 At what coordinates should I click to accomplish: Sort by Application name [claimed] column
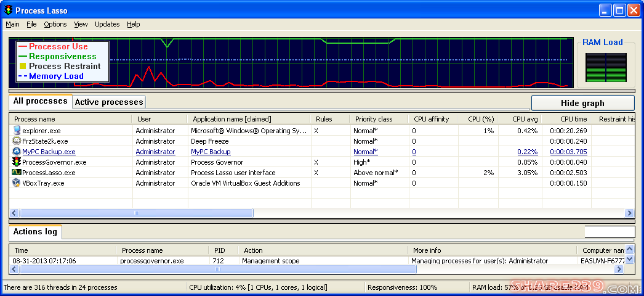[249, 119]
